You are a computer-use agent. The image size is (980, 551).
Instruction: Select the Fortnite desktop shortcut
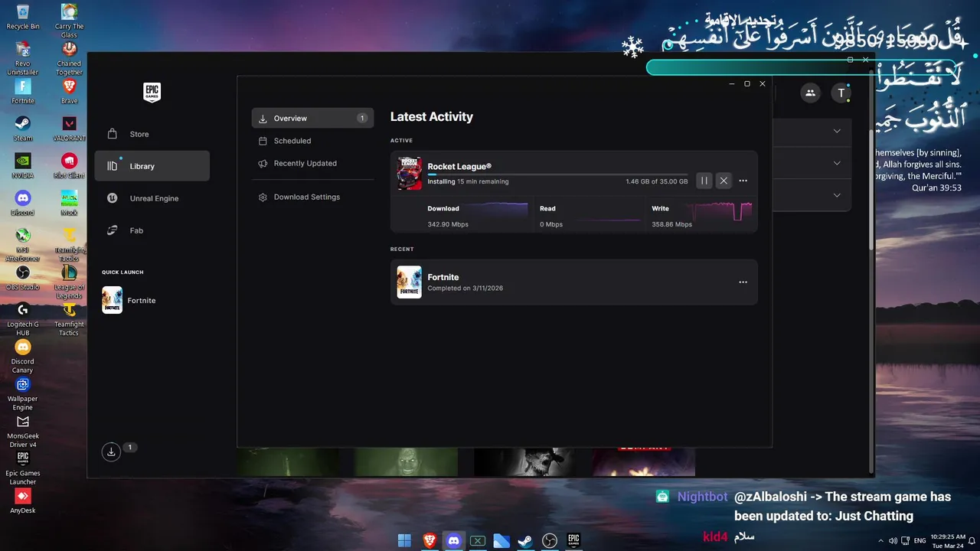click(23, 92)
